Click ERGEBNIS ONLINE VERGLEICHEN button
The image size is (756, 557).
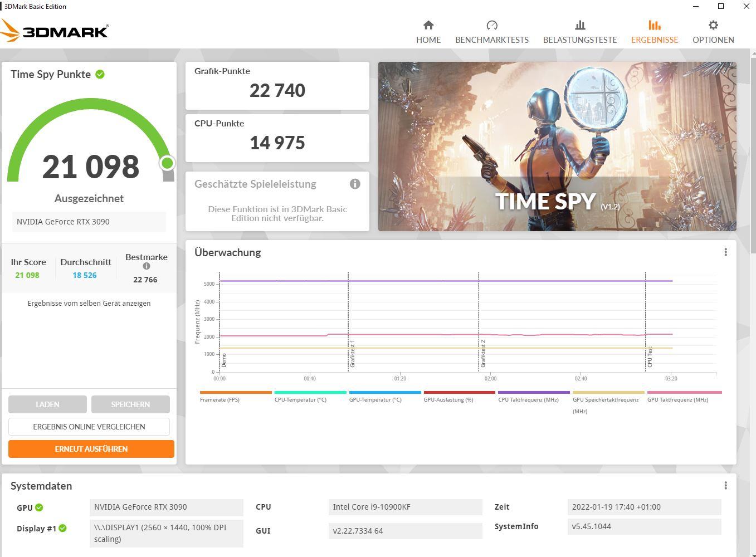89,427
